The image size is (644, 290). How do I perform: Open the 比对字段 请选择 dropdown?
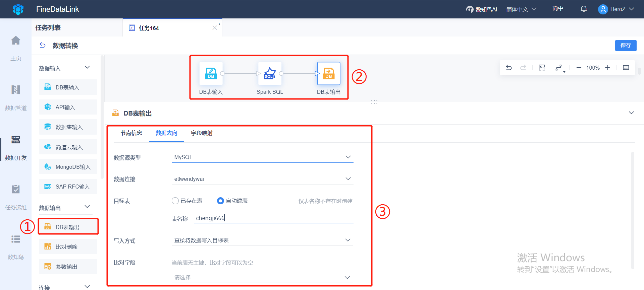[x=262, y=277]
